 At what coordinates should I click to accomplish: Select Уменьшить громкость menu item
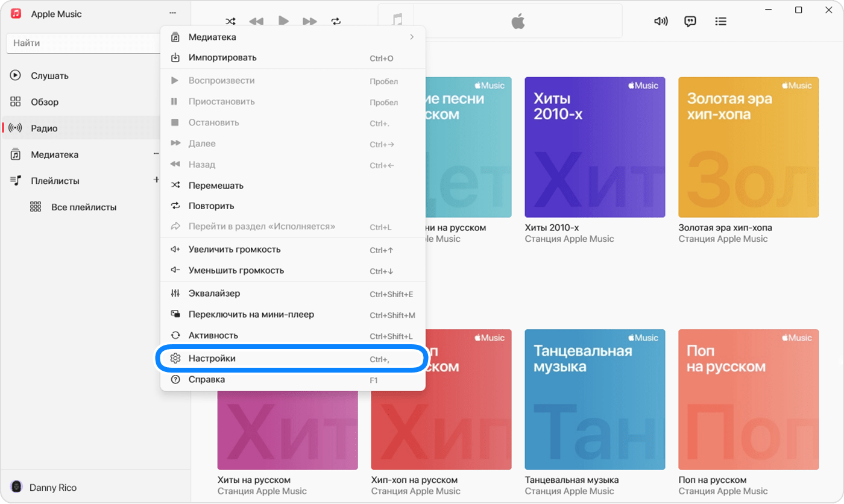pos(293,270)
